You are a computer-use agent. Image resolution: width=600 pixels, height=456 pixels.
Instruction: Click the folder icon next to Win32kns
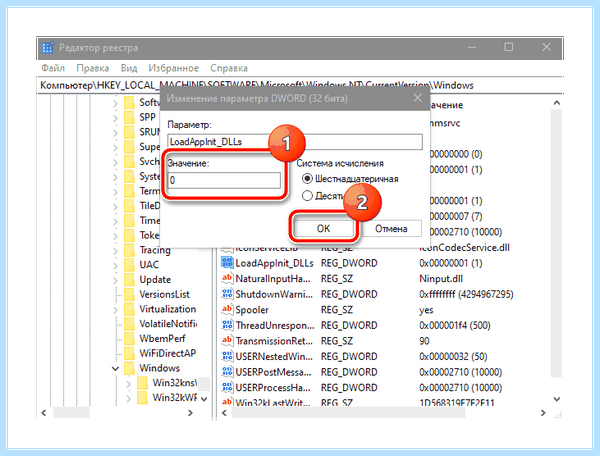(142, 383)
